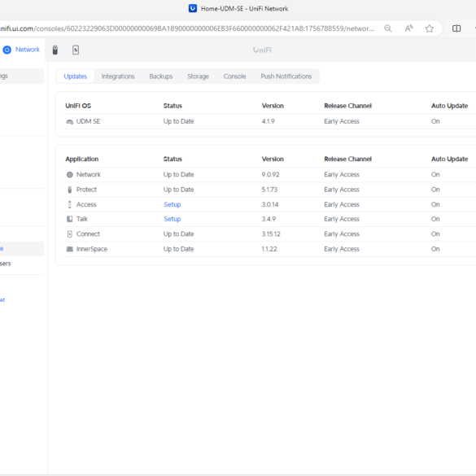Click InnerSpace row Early Access release channel
Screen dimensions: 476x476
point(342,249)
